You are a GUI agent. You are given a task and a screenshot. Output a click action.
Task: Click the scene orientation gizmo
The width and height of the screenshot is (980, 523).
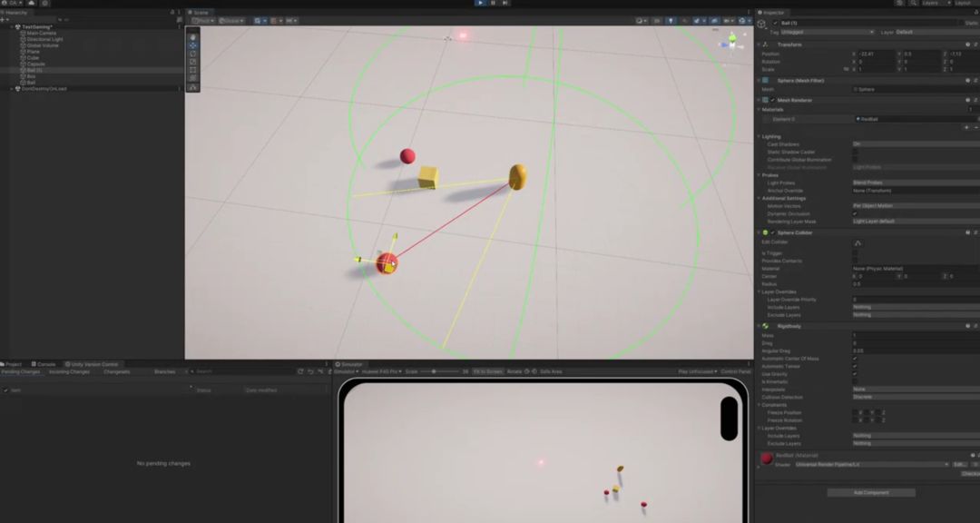[730, 44]
